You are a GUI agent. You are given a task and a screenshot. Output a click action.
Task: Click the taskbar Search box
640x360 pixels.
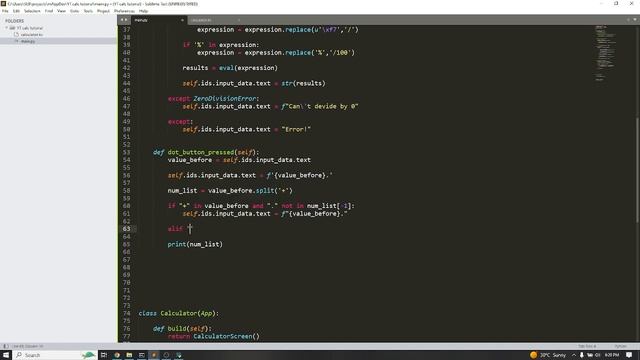pyautogui.click(x=54, y=355)
